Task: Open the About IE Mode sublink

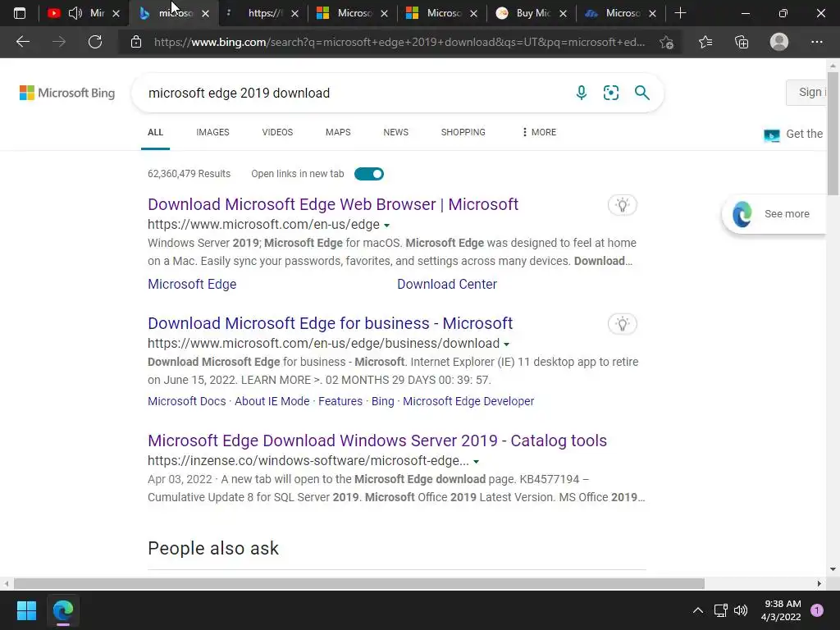Action: pyautogui.click(x=272, y=401)
